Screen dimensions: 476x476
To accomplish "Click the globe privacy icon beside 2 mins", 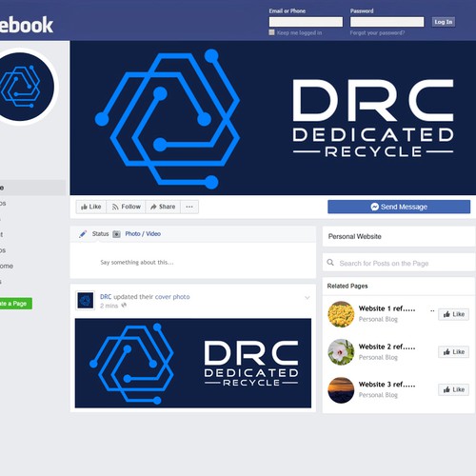I will (x=124, y=306).
